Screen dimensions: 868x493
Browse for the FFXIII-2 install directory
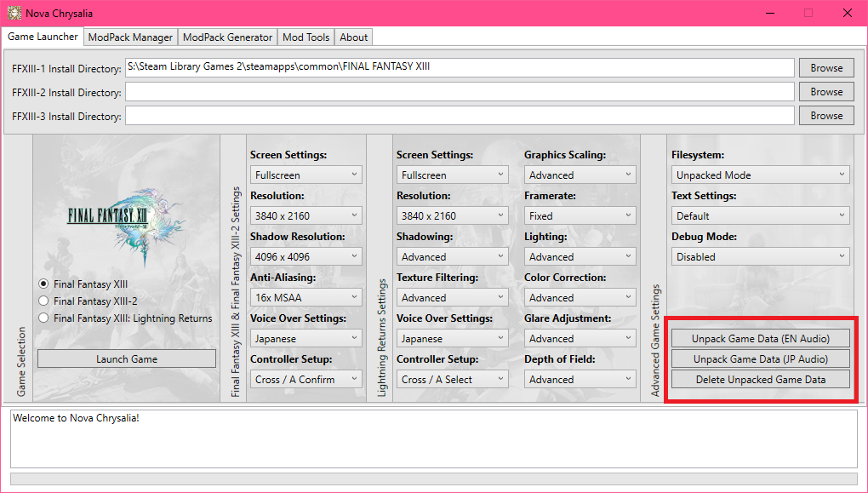[x=826, y=91]
